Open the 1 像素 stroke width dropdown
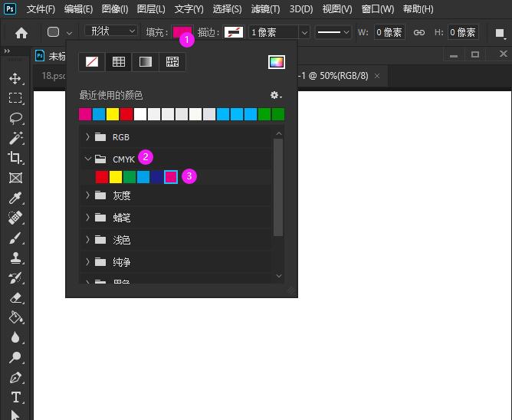The width and height of the screenshot is (512, 420). pyautogui.click(x=304, y=32)
